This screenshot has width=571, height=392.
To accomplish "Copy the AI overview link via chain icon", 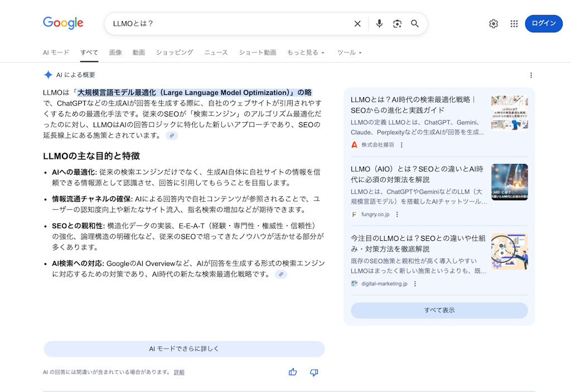I will pyautogui.click(x=172, y=135).
